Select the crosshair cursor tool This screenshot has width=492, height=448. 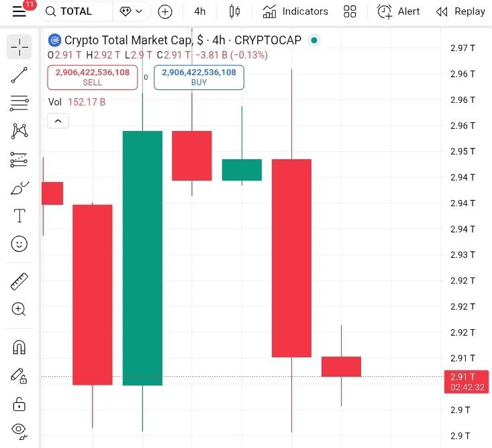tap(19, 46)
